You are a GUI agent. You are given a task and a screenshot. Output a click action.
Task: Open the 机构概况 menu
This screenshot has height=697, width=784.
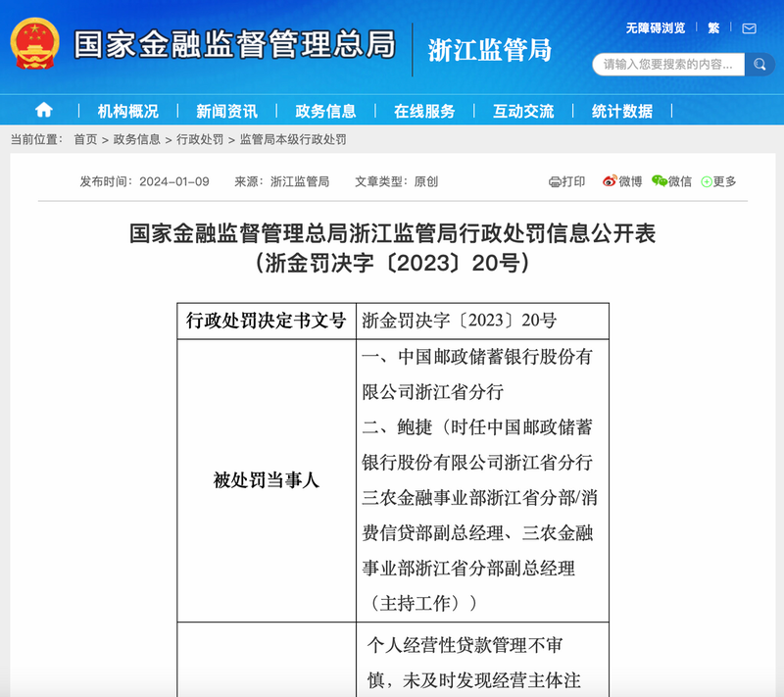click(128, 111)
